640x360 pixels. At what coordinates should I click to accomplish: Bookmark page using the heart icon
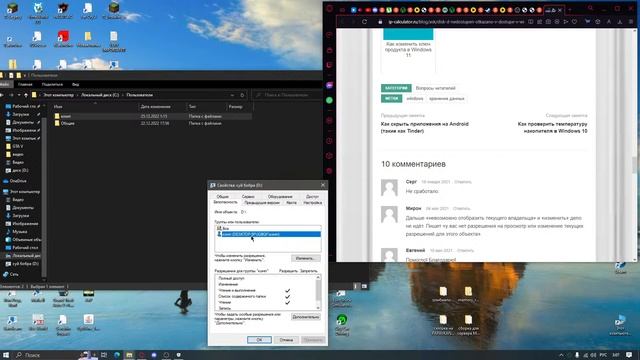click(574, 22)
